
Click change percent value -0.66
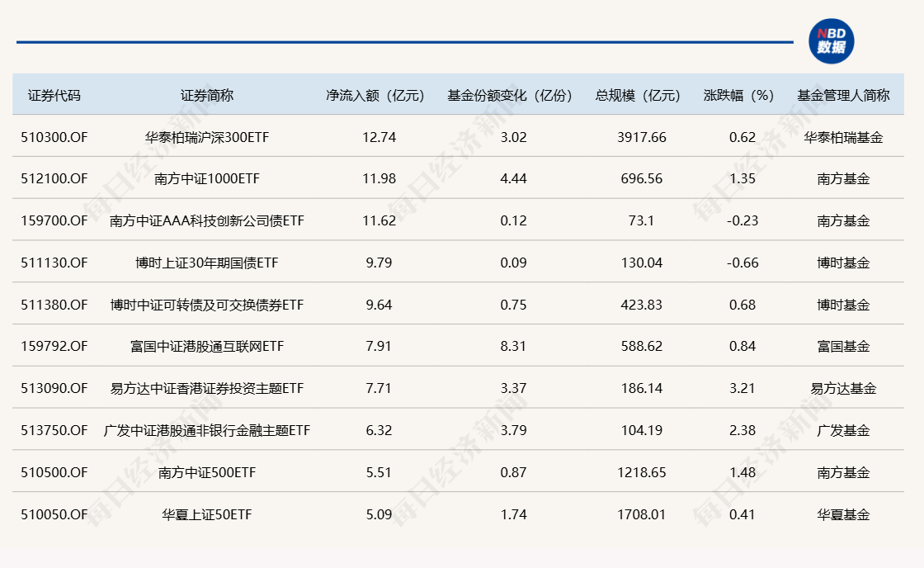coord(742,263)
